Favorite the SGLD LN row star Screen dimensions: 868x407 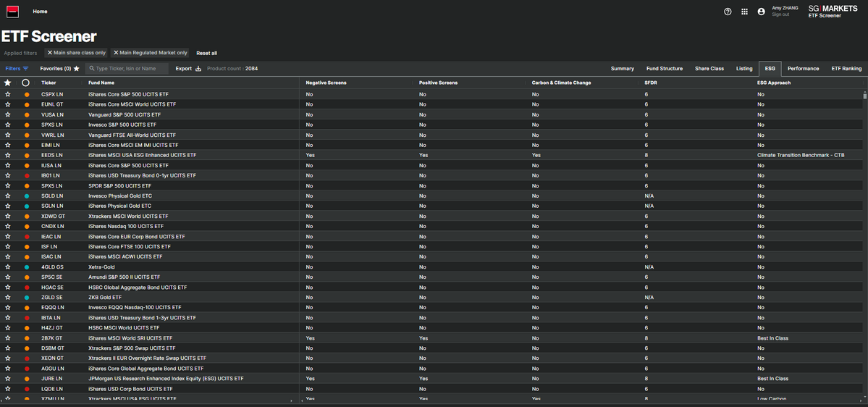(8, 196)
